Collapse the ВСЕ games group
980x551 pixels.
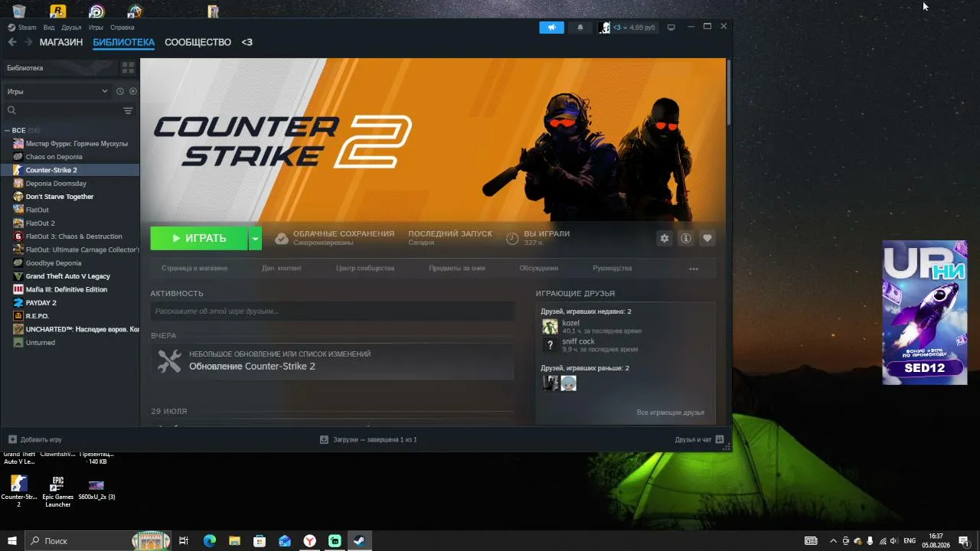click(x=7, y=130)
